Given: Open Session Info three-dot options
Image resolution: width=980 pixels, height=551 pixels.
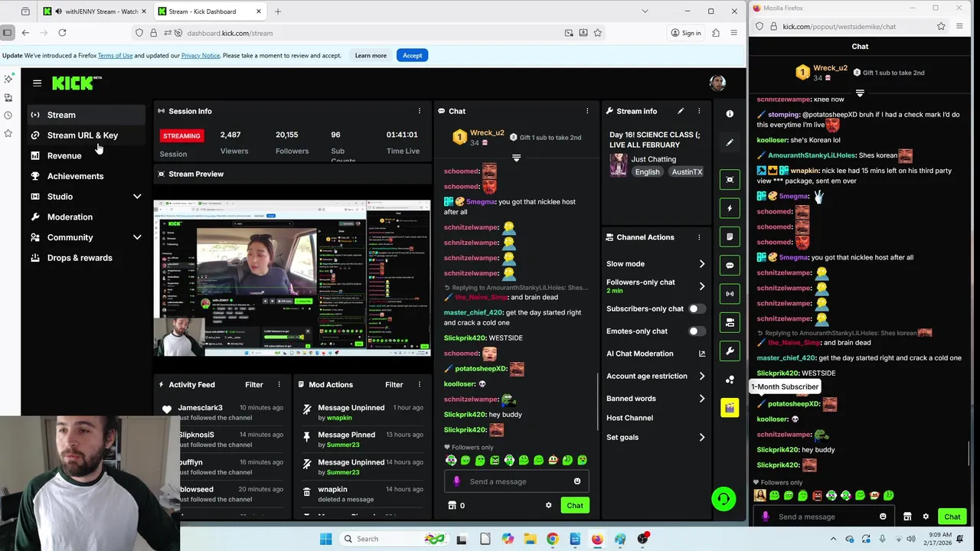Looking at the screenshot, I should 419,111.
